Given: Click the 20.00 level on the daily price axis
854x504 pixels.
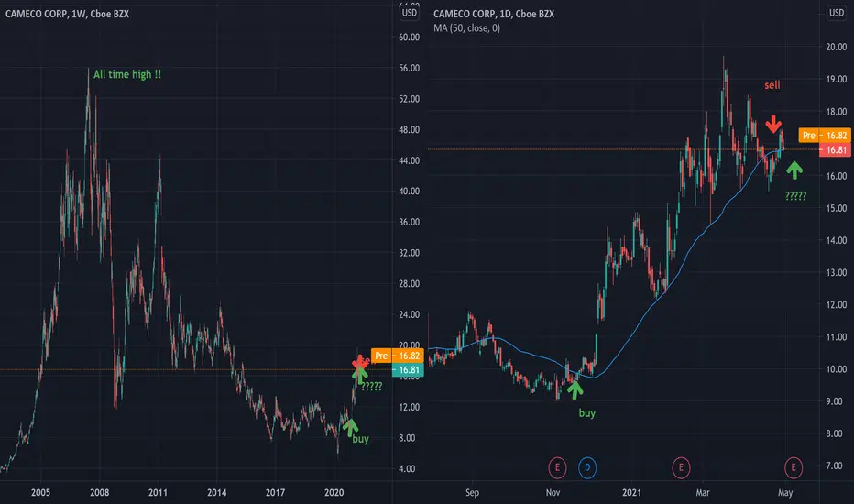Looking at the screenshot, I should [836, 47].
